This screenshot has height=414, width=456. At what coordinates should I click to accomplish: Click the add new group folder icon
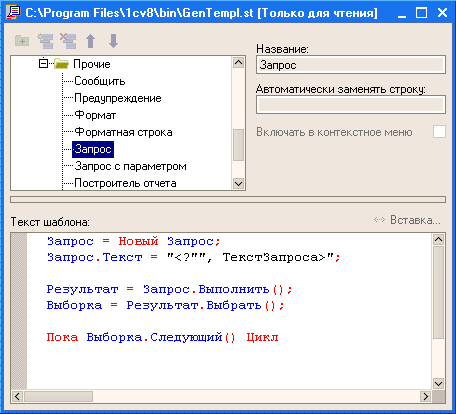pyautogui.click(x=22, y=41)
